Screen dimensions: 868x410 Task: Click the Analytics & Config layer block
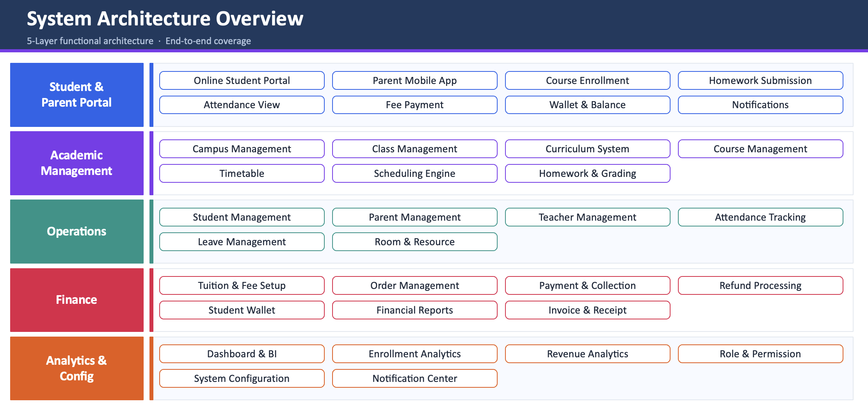coord(76,368)
